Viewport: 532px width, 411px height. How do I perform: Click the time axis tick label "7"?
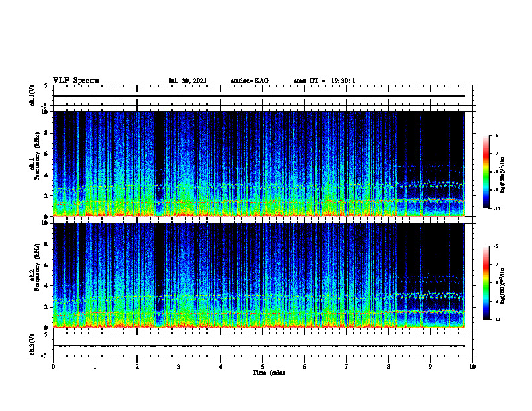347,367
